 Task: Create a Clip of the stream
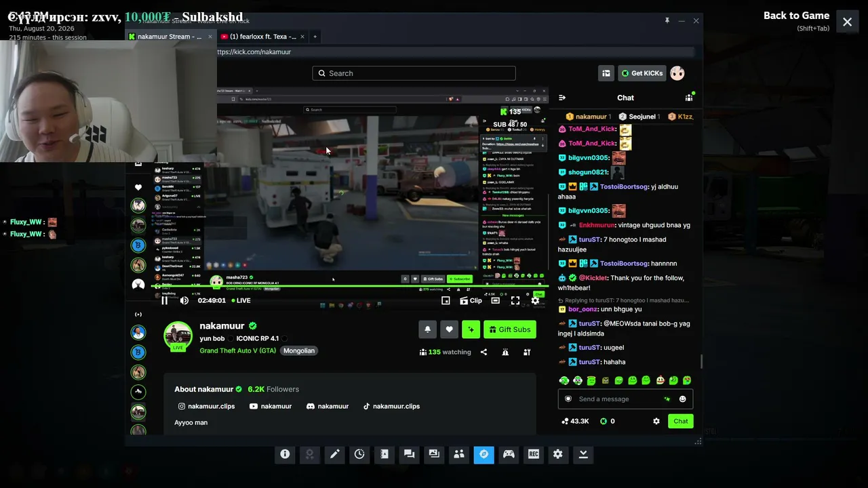(471, 300)
